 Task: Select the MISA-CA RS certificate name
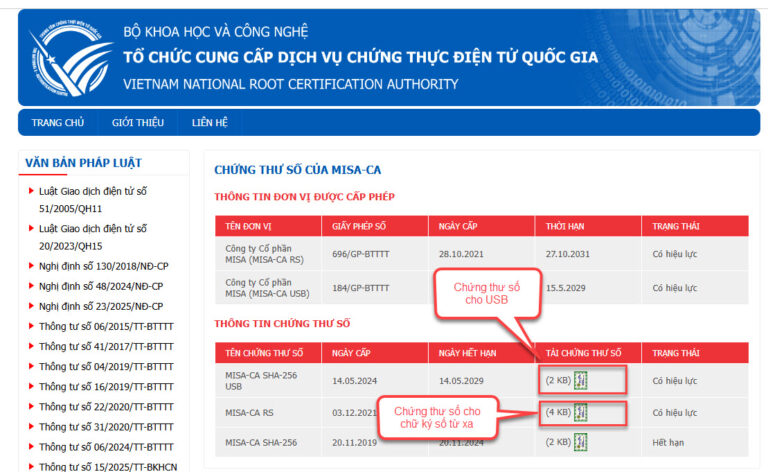[249, 413]
